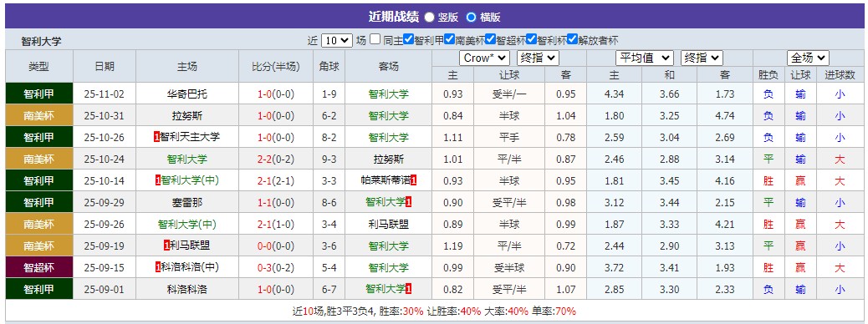Click the red card badge beside 利马联盟 on 25-09-19
Image resolution: width=868 pixels, height=324 pixels.
click(x=166, y=246)
